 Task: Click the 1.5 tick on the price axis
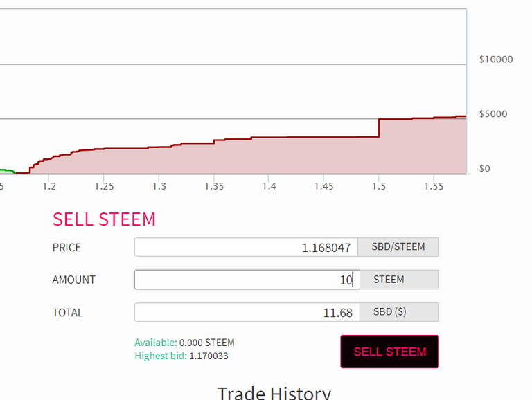[x=379, y=187]
